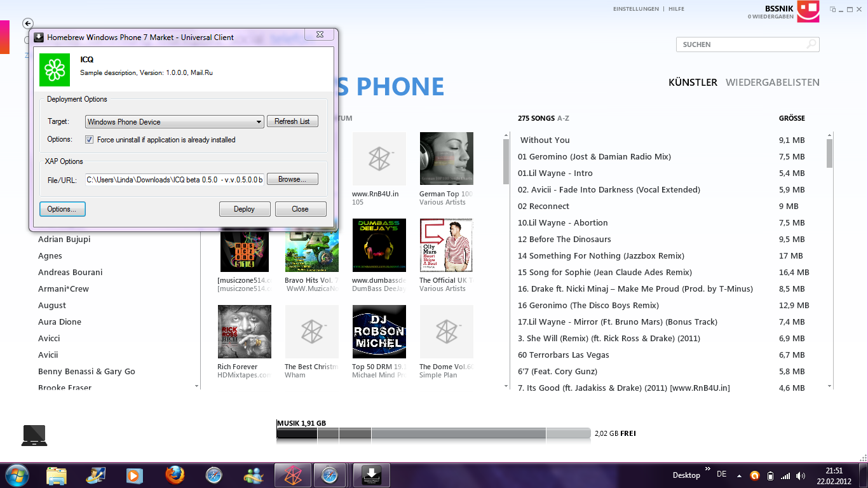The image size is (868, 488).
Task: Open EINSTELLUNGEN settings menu
Action: [635, 9]
